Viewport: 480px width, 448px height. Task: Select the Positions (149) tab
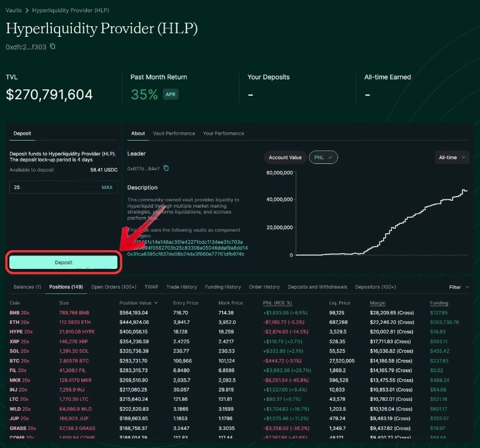[x=66, y=287]
